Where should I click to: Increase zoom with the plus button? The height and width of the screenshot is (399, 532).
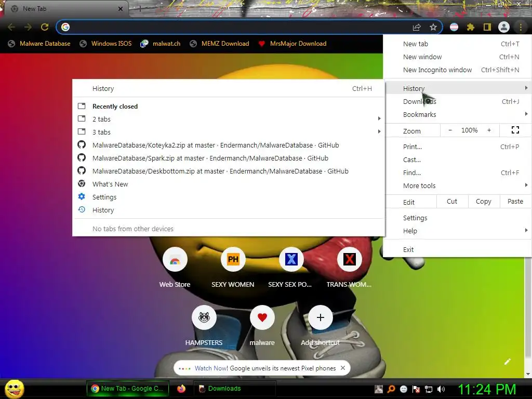pyautogui.click(x=489, y=130)
